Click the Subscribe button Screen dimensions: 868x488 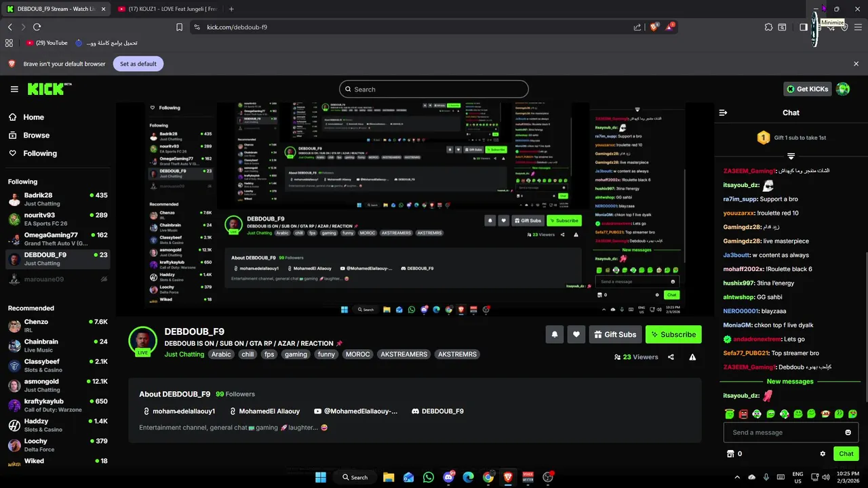[673, 334]
